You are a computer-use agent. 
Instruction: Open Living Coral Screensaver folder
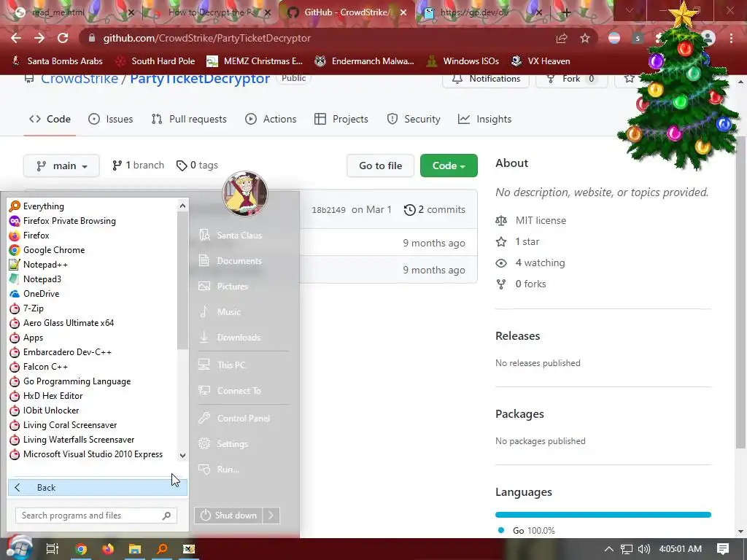pyautogui.click(x=63, y=425)
